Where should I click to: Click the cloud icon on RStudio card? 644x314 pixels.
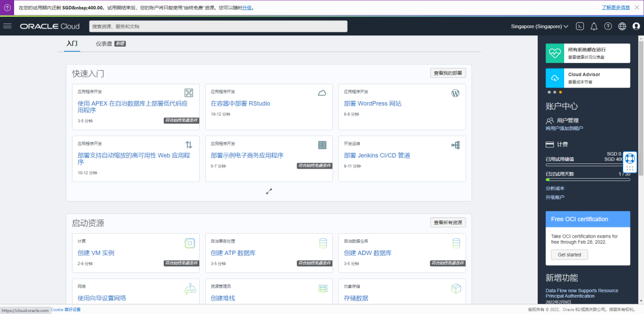(x=322, y=93)
